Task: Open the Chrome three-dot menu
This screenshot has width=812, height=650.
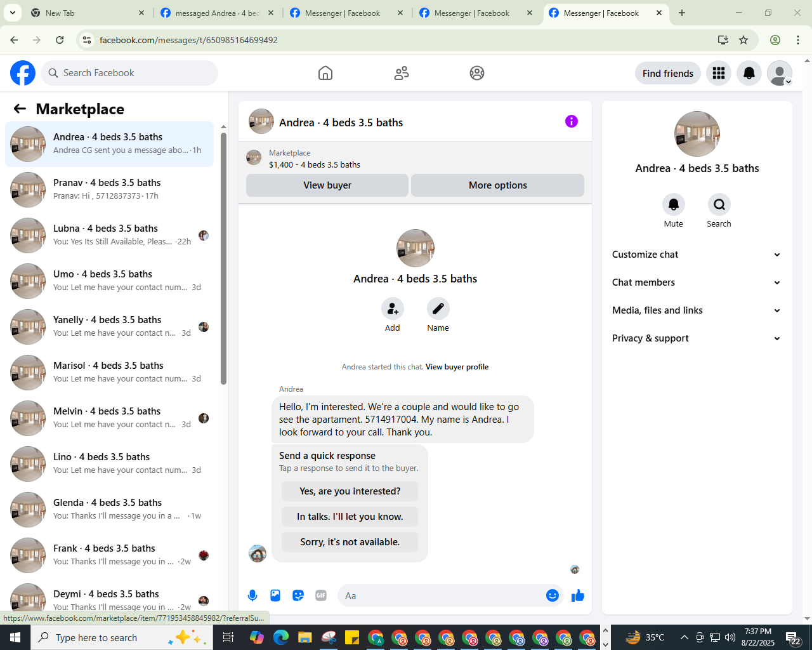Action: (x=798, y=40)
